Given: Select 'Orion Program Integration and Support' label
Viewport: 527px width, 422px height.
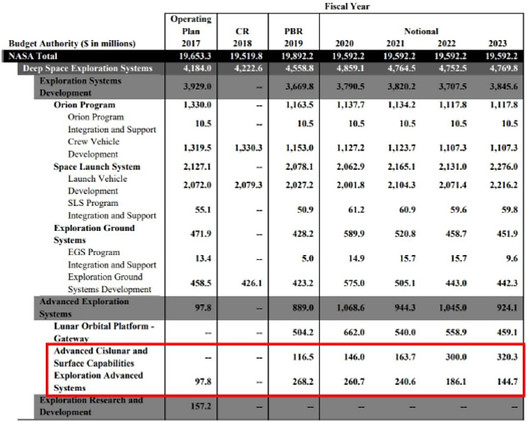Looking at the screenshot, I should click(x=112, y=123).
